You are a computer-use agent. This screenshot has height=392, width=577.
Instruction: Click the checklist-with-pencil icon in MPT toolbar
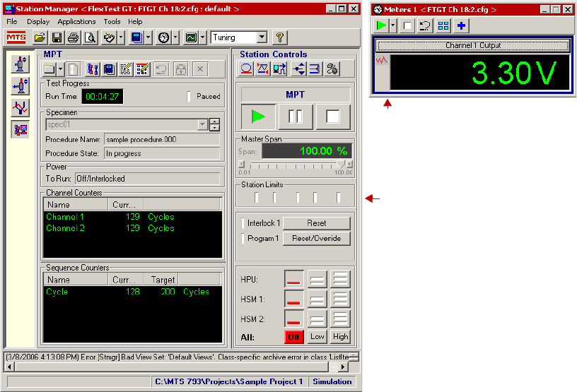[x=142, y=69]
